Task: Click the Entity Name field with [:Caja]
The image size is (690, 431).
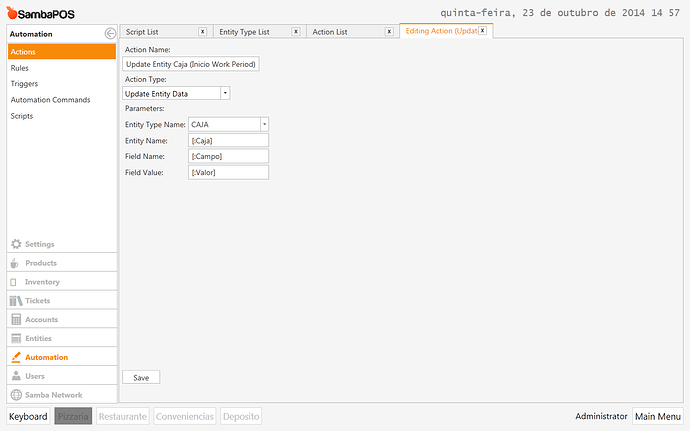Action: click(228, 140)
